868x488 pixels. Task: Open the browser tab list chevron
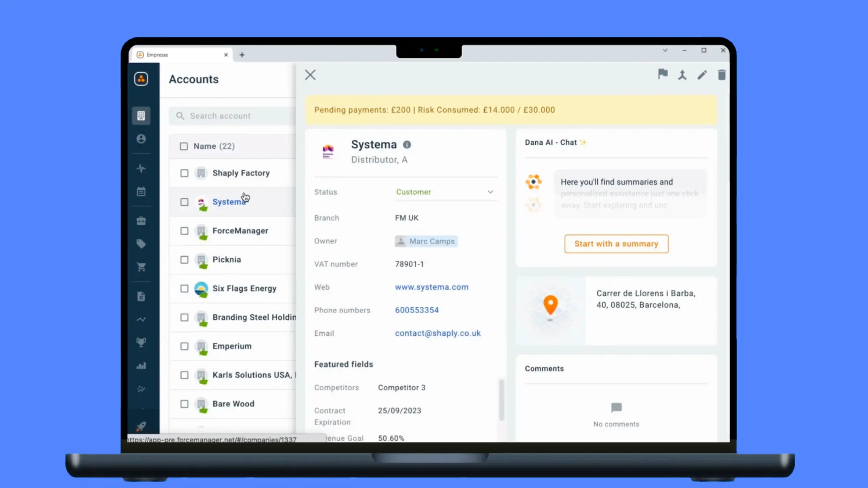(x=665, y=50)
